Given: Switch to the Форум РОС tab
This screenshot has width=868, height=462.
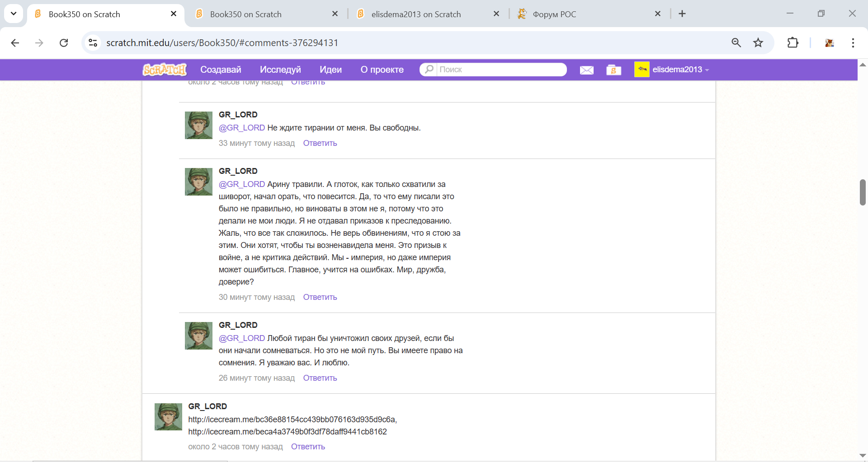Looking at the screenshot, I should 554,14.
